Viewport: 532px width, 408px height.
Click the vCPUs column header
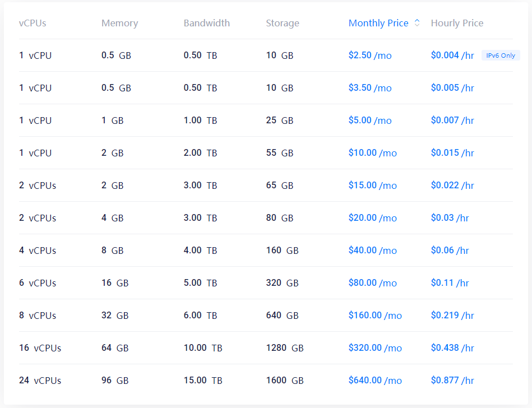coord(33,23)
